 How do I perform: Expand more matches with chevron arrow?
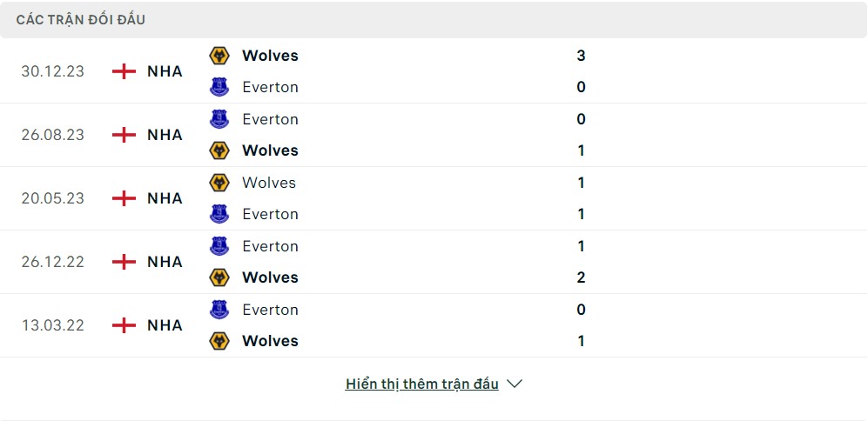click(515, 384)
